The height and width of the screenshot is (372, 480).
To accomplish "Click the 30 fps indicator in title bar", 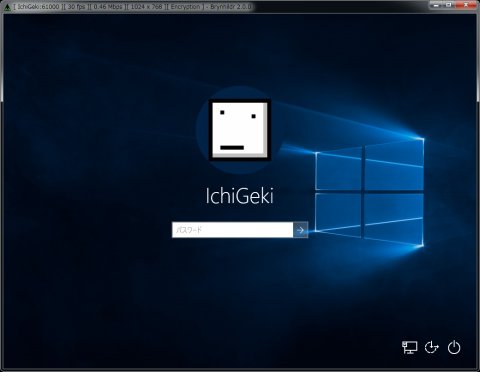I will pyautogui.click(x=76, y=7).
